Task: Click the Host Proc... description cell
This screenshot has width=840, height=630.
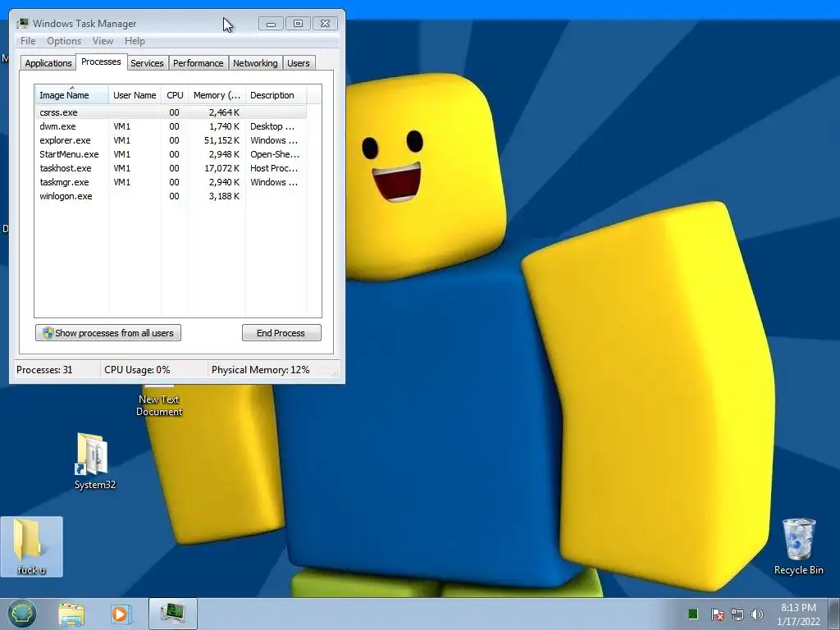Action: [274, 168]
